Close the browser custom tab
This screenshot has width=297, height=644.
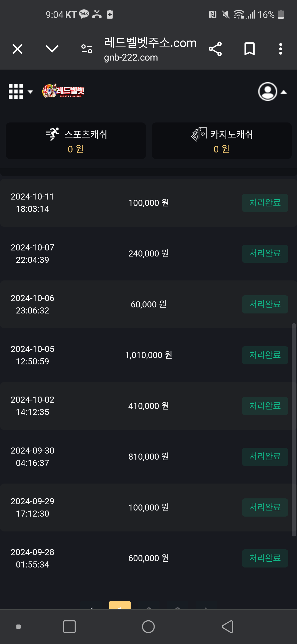(18, 49)
